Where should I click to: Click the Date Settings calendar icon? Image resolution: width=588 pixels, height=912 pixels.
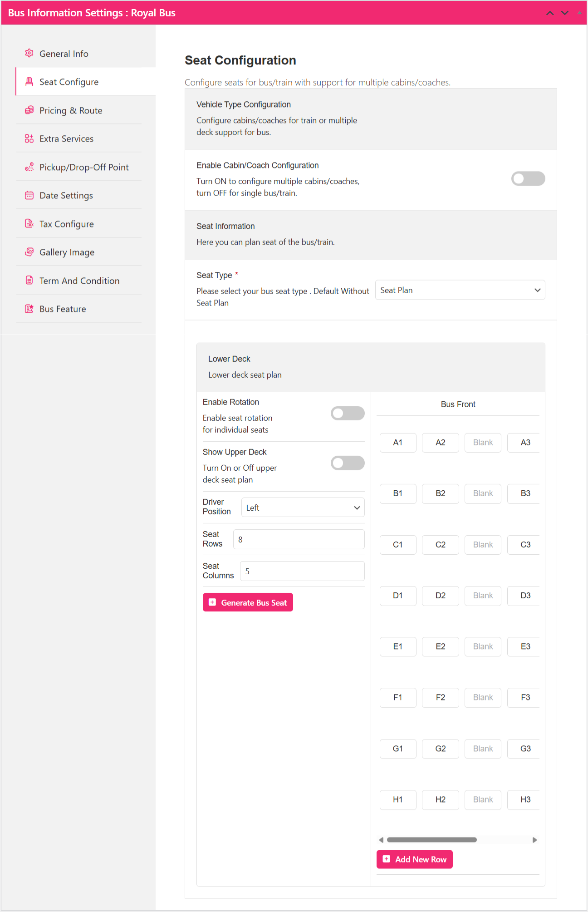point(29,195)
